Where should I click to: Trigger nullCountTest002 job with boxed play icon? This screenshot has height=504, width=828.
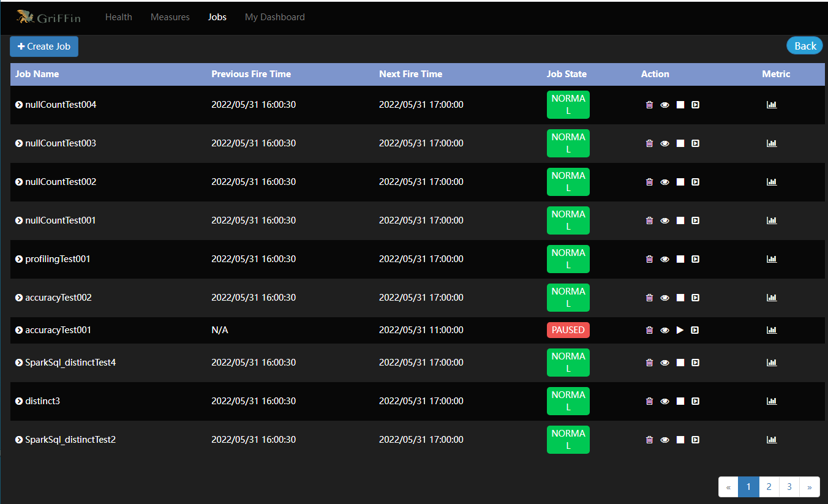[695, 182]
